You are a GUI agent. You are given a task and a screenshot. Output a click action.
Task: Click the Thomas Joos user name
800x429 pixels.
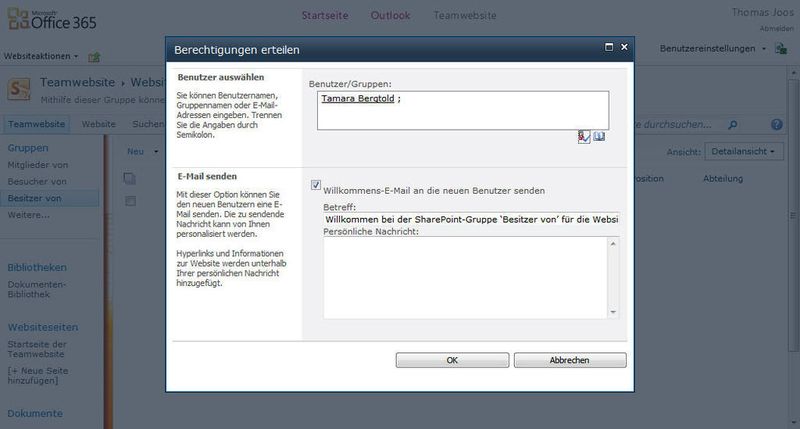pyautogui.click(x=763, y=12)
